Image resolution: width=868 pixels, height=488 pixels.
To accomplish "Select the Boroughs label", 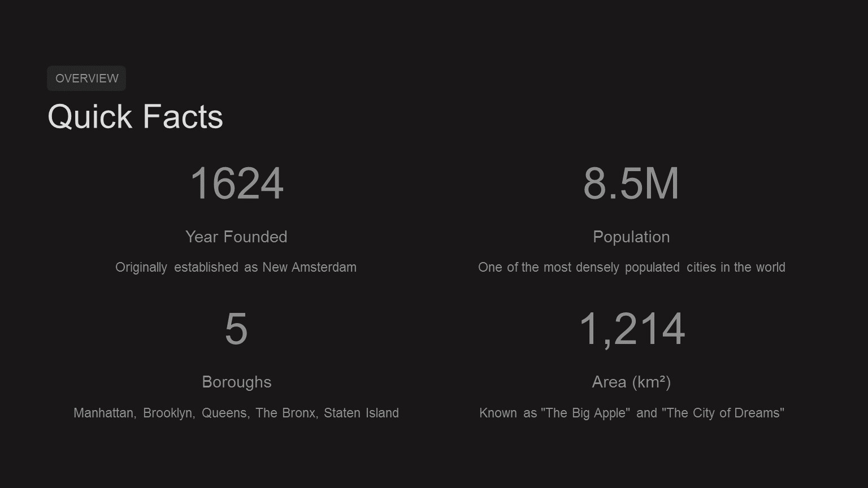I will click(236, 382).
